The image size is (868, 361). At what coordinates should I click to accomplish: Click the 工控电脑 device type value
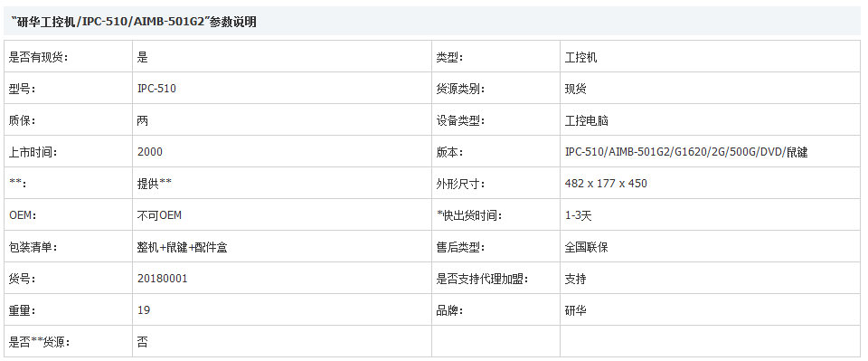click(586, 120)
